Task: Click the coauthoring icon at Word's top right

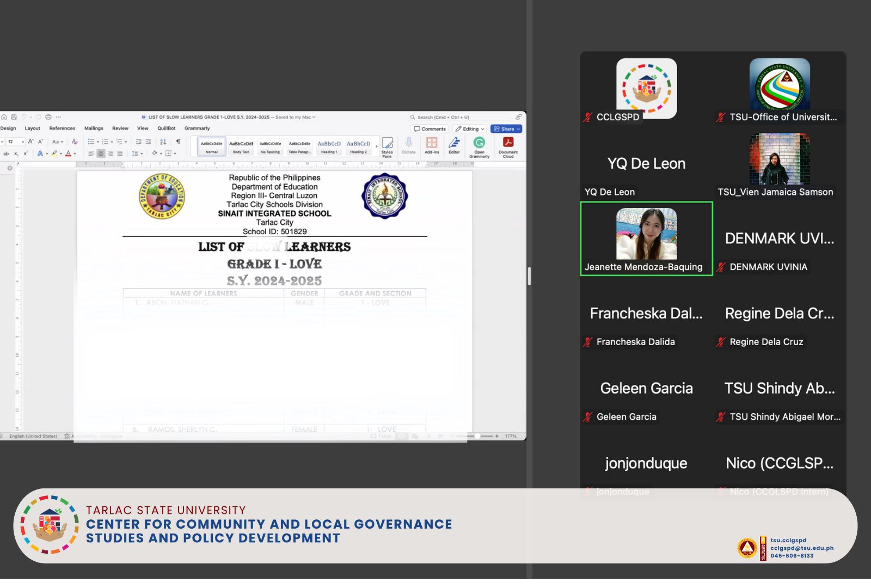Action: click(x=518, y=117)
